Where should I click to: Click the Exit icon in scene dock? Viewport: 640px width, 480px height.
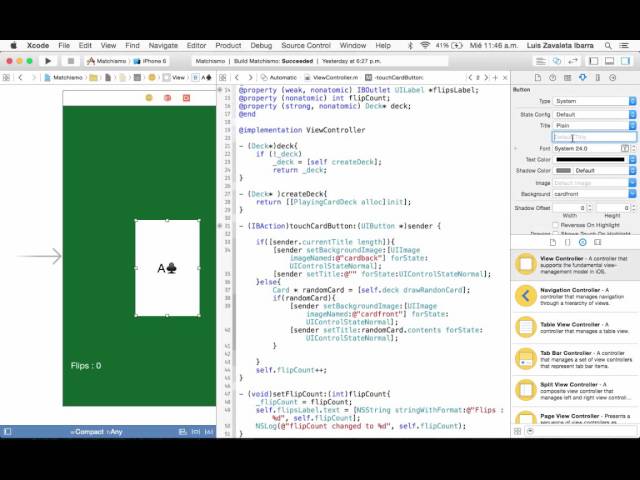186,98
